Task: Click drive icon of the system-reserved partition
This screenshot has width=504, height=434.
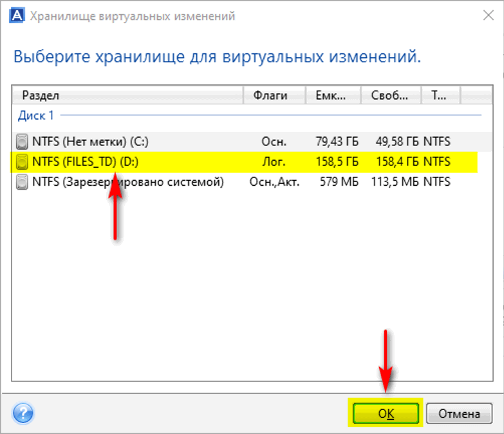Action: coord(22,182)
